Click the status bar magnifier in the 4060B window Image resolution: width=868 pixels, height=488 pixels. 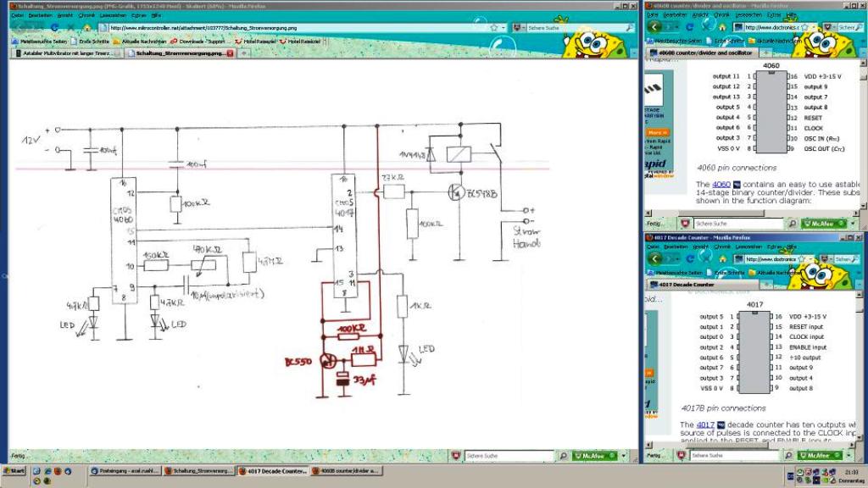point(793,224)
